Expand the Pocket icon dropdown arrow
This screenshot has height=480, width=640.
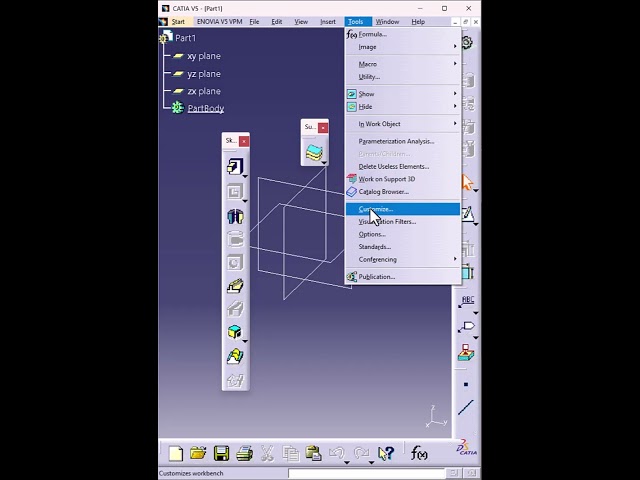[245, 201]
